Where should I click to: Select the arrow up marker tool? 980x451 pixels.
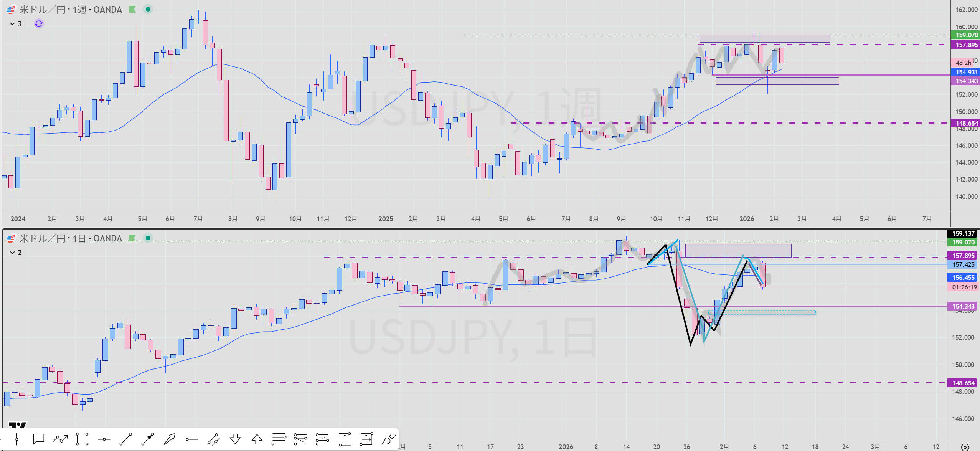[257, 439]
